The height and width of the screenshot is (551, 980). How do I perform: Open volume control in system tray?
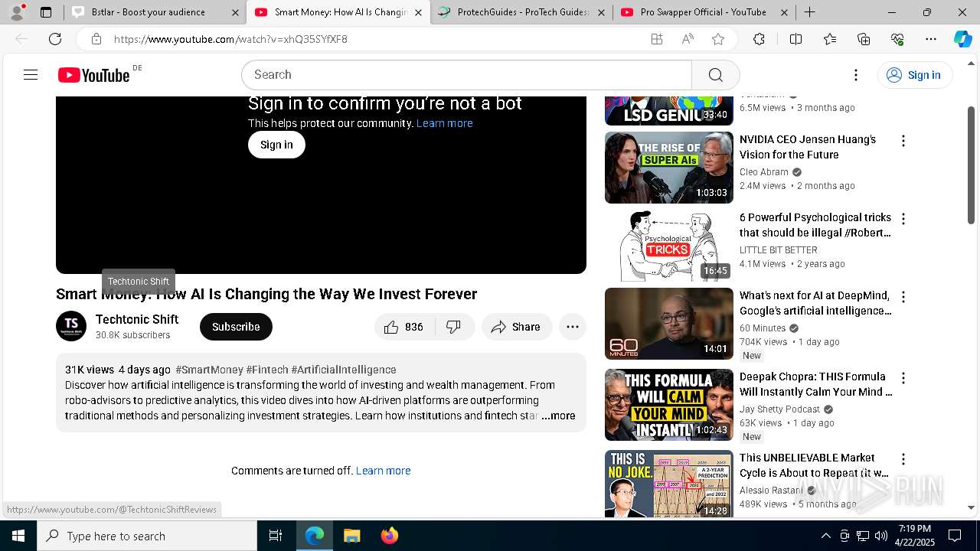[x=881, y=536]
